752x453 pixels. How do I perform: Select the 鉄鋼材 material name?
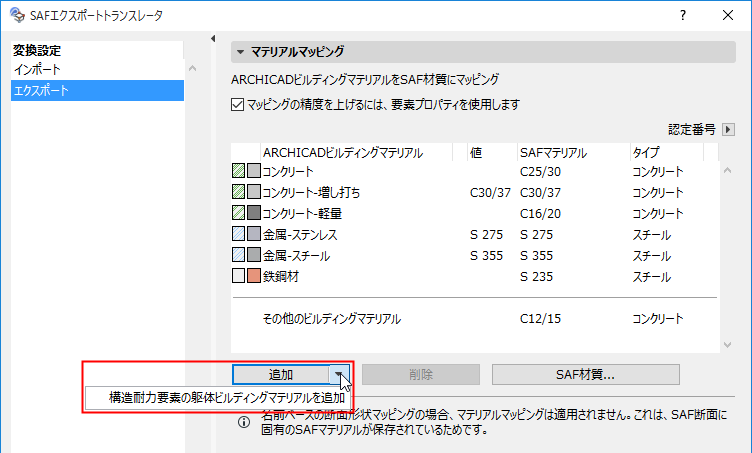point(281,277)
